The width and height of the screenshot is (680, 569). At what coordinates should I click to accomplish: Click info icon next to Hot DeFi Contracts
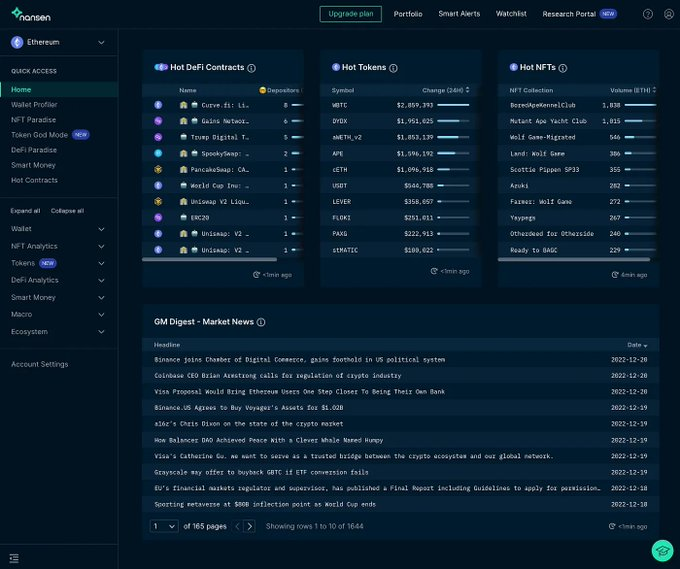click(251, 68)
